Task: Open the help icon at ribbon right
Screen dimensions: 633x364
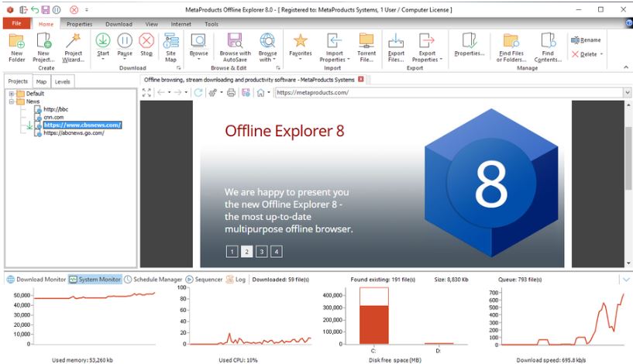Action: (629, 23)
